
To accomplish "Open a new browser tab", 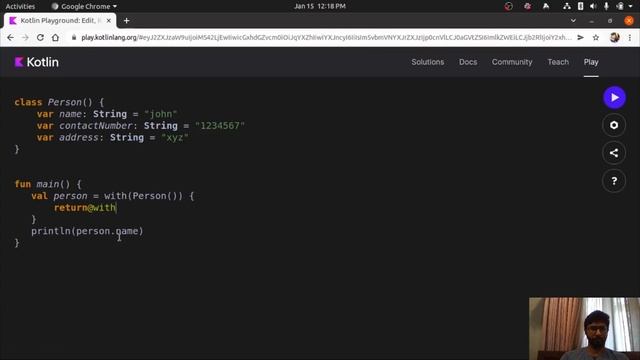I will pos(127,20).
